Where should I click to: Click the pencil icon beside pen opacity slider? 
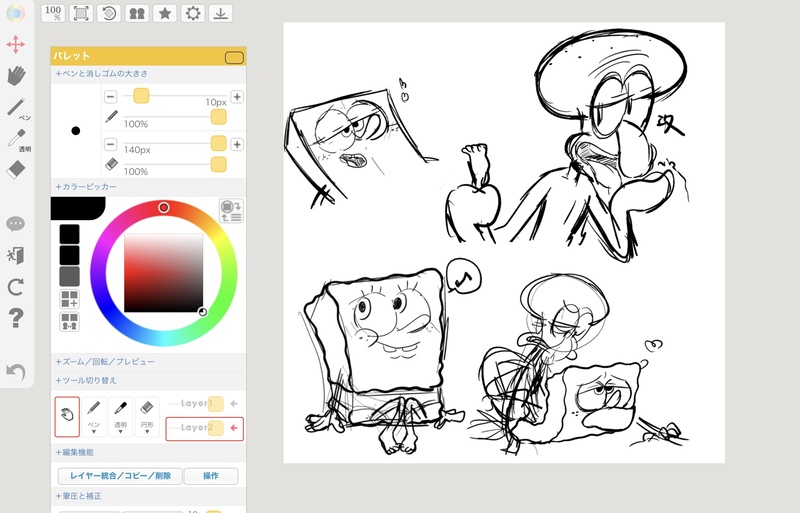(111, 117)
